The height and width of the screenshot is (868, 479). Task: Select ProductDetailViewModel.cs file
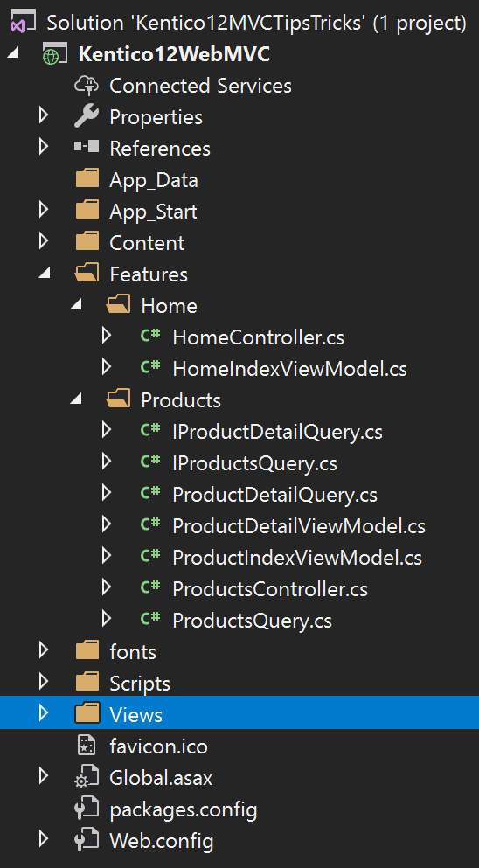point(299,526)
